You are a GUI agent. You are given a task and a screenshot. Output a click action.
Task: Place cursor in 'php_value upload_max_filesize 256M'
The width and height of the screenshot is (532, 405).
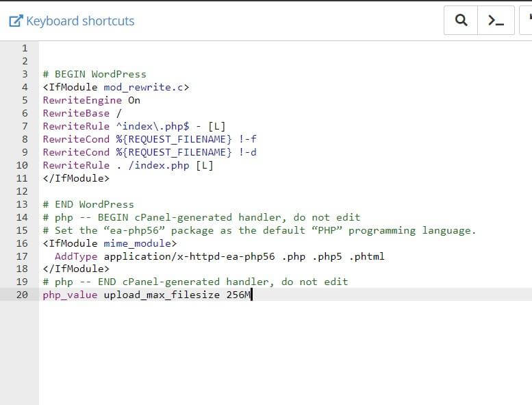(x=147, y=295)
